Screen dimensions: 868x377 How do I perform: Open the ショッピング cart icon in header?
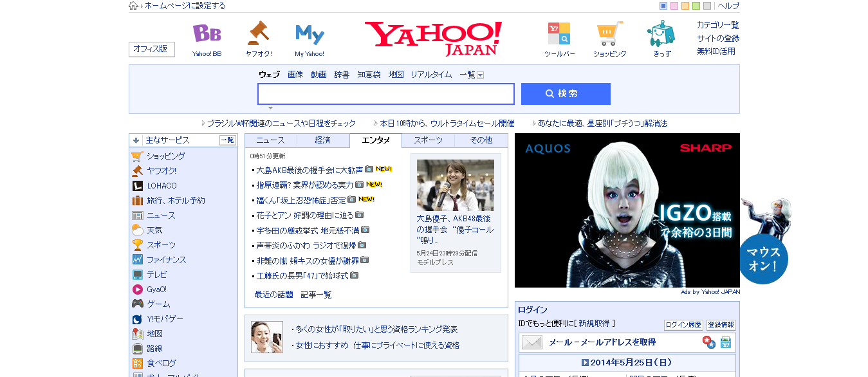coord(609,33)
